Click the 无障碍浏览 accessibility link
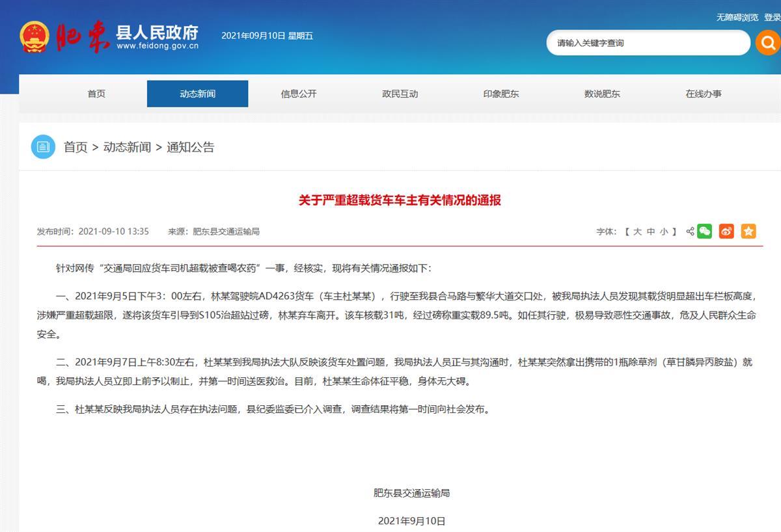 pyautogui.click(x=737, y=18)
